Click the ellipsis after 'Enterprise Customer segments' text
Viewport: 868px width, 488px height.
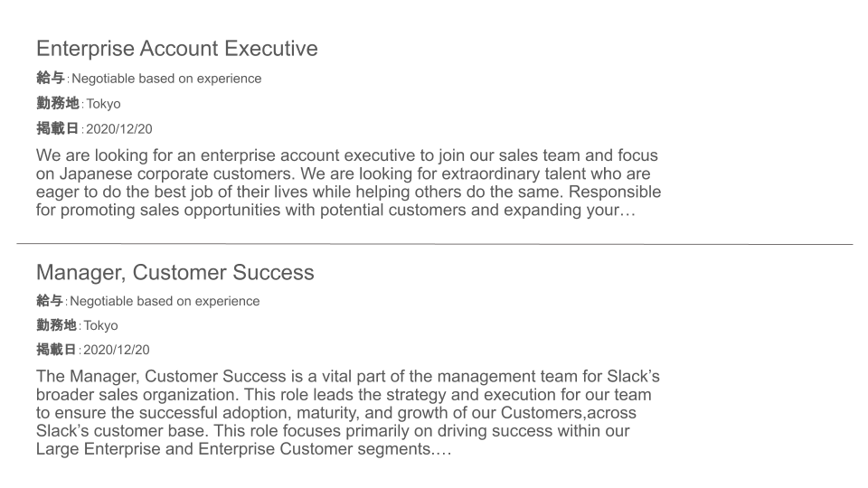pyautogui.click(x=443, y=449)
